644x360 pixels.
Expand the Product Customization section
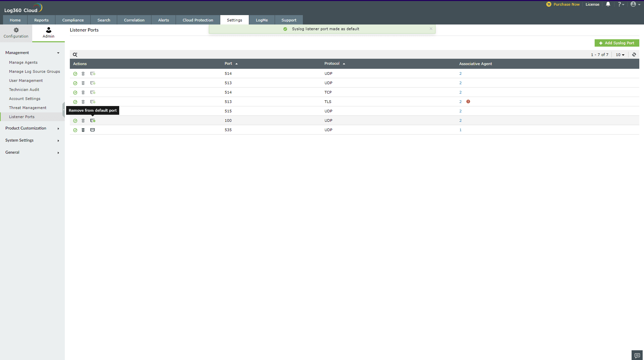32,128
